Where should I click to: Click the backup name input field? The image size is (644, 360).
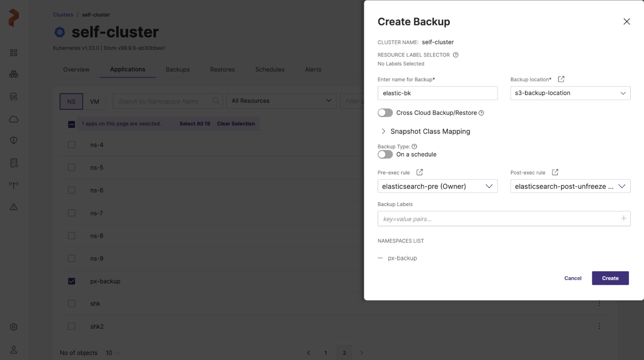[437, 93]
